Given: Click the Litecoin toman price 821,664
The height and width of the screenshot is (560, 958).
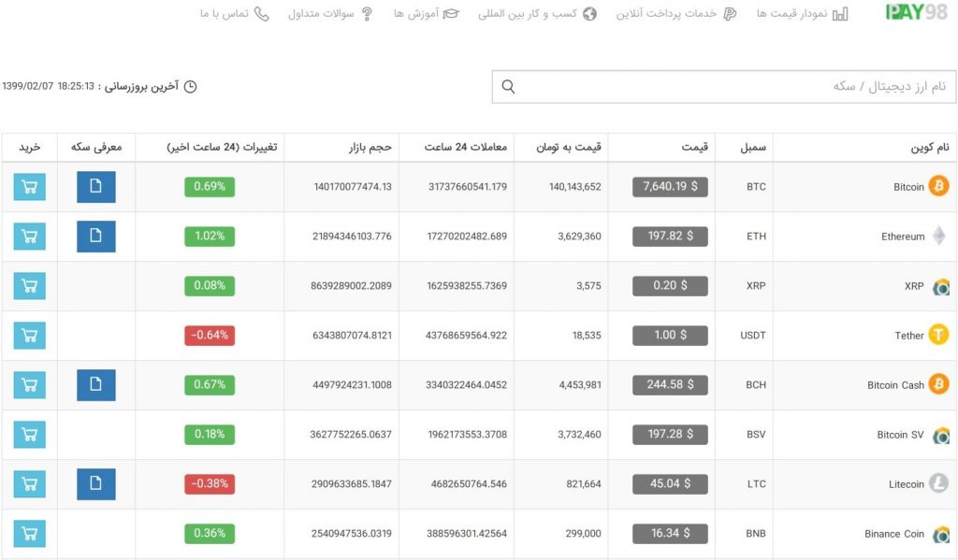Looking at the screenshot, I should (584, 483).
